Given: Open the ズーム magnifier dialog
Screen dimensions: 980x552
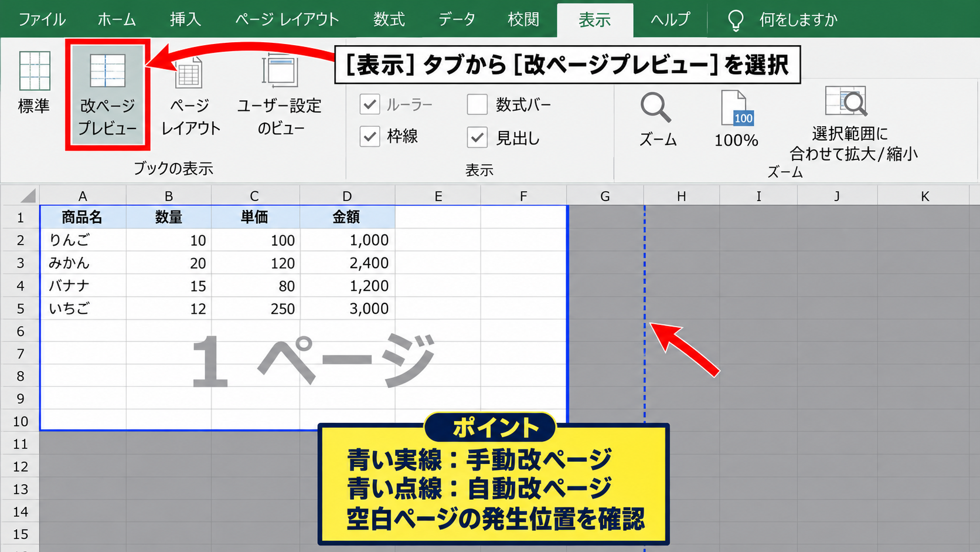Looking at the screenshot, I should click(657, 119).
